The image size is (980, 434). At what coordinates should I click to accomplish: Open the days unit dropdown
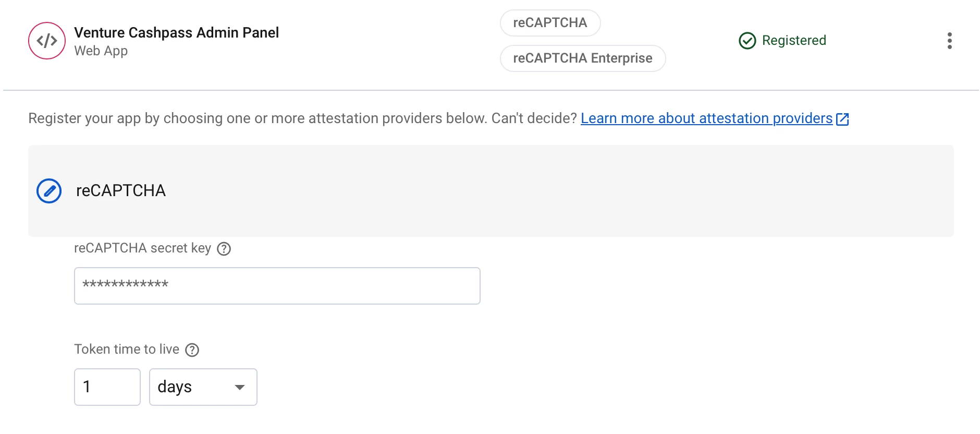point(203,387)
